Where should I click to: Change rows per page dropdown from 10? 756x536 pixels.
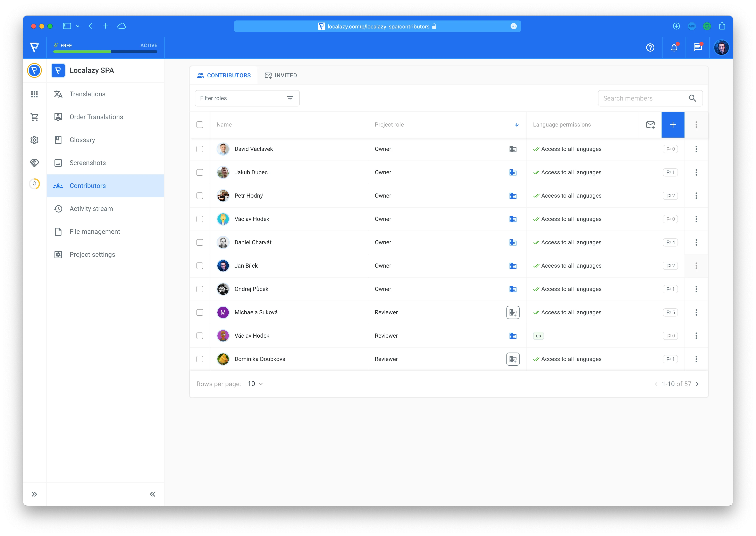click(x=255, y=384)
